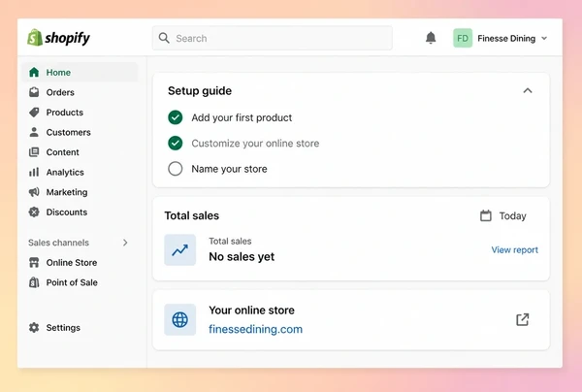
Task: Click the Point of Sale bag icon
Action: coord(34,282)
